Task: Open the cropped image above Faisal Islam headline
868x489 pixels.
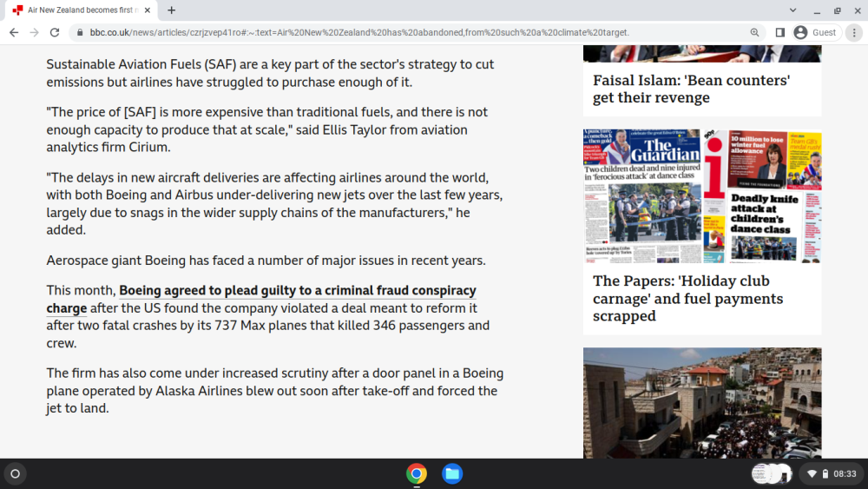Action: pyautogui.click(x=702, y=54)
